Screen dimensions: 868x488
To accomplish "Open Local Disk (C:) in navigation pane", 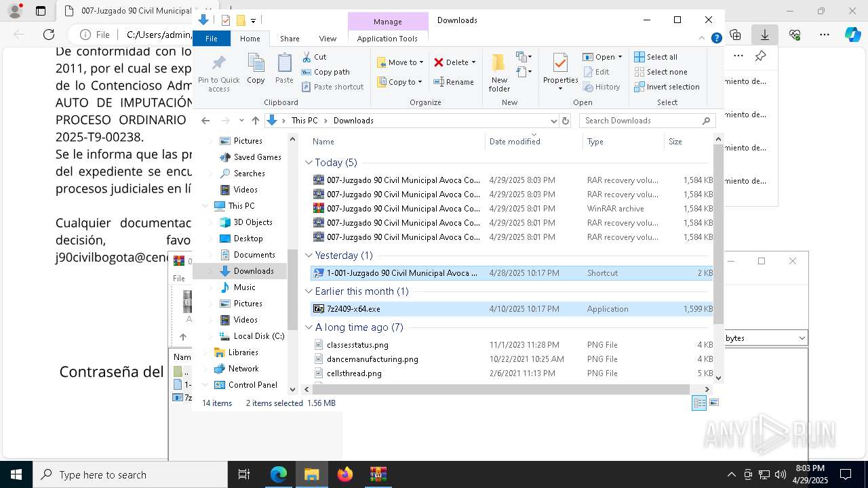I will point(252,336).
